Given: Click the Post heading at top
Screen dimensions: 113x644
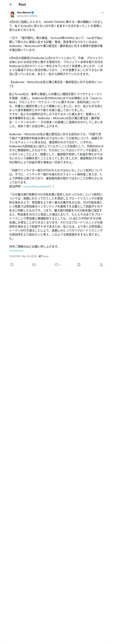Looking at the screenshot, I should point(22,5).
